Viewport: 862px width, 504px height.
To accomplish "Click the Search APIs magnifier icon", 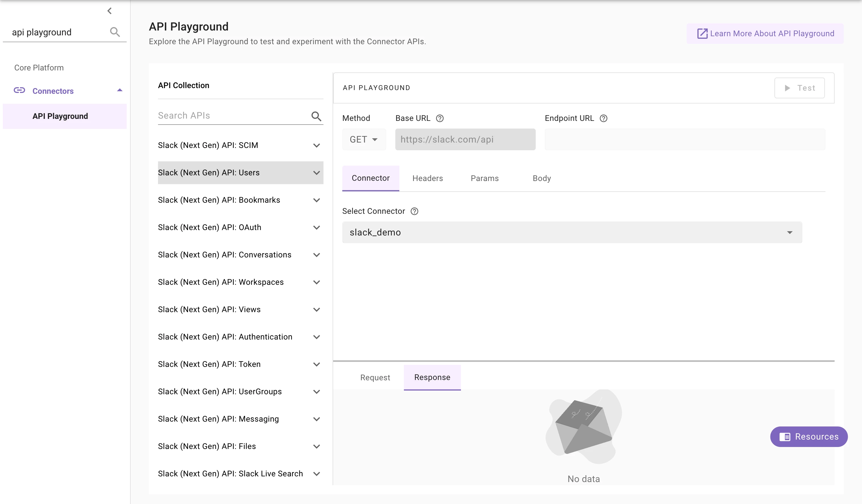I will click(x=316, y=116).
